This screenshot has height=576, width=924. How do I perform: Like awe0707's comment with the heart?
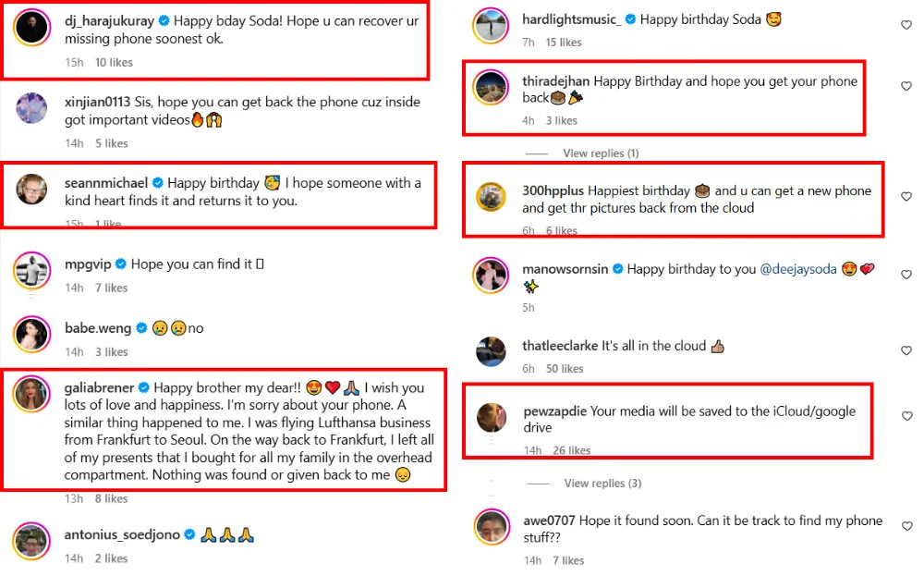pos(906,527)
